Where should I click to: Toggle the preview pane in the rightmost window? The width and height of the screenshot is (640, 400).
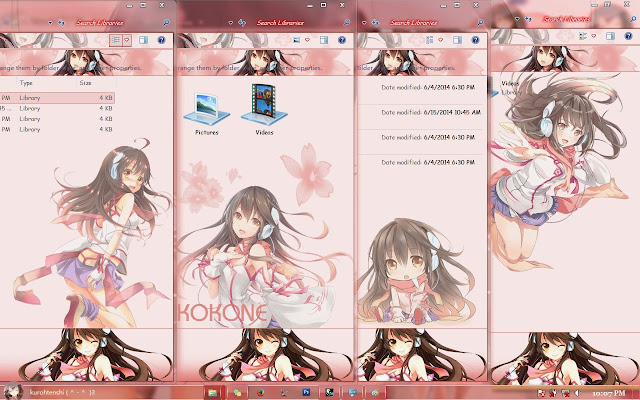(610, 36)
